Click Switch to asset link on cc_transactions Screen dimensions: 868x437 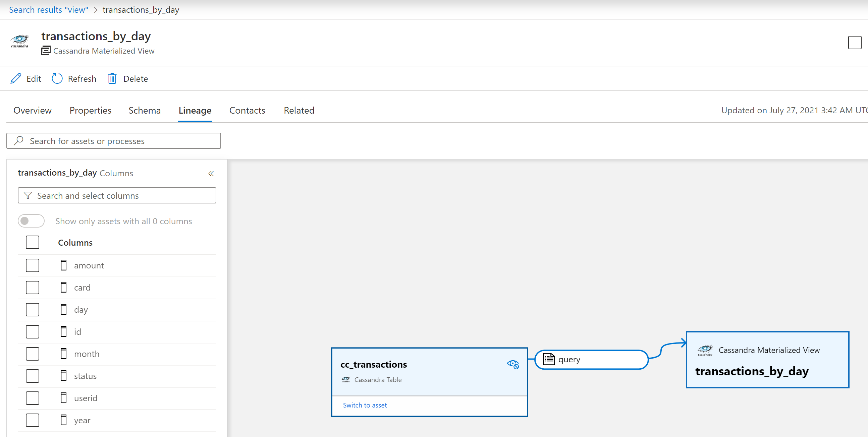tap(365, 405)
